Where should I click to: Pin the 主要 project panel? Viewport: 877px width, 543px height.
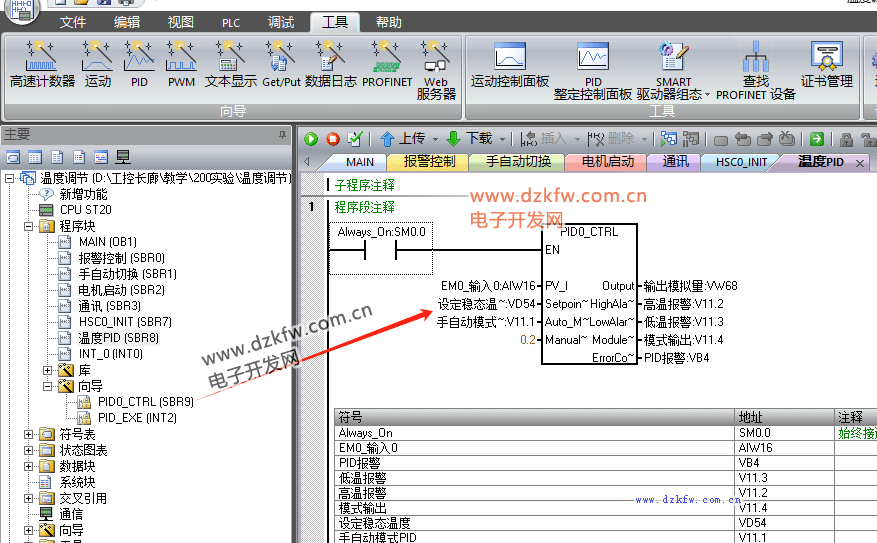point(282,134)
